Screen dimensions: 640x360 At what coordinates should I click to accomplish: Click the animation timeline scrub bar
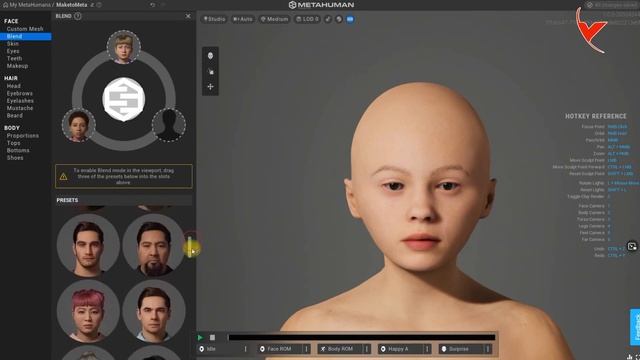point(362,338)
